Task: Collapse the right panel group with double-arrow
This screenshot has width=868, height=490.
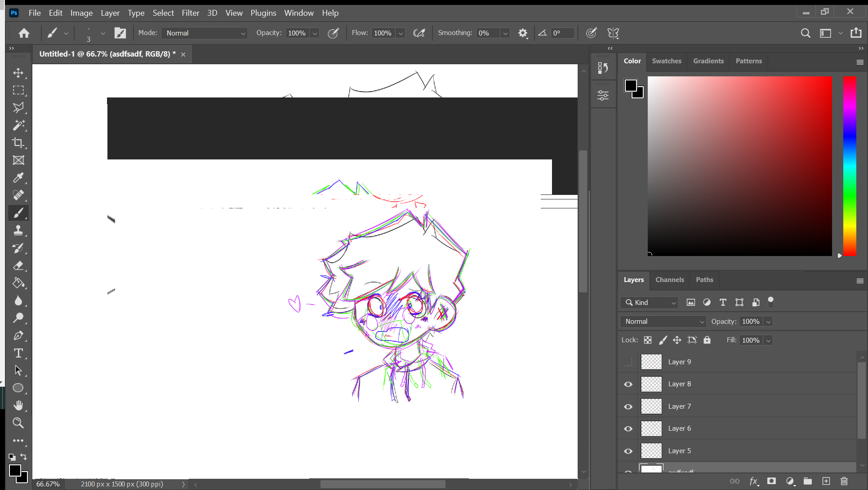Action: 610,48
